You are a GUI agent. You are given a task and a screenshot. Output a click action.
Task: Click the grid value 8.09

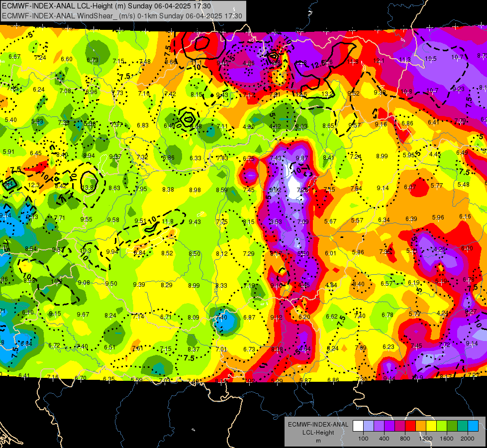pyautogui.click(x=194, y=318)
